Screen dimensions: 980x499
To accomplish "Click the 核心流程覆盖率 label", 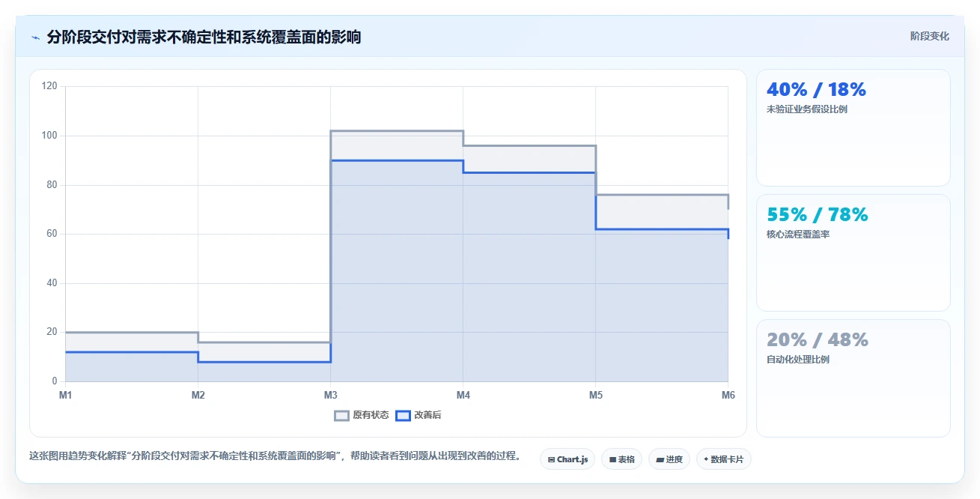I will coord(798,235).
